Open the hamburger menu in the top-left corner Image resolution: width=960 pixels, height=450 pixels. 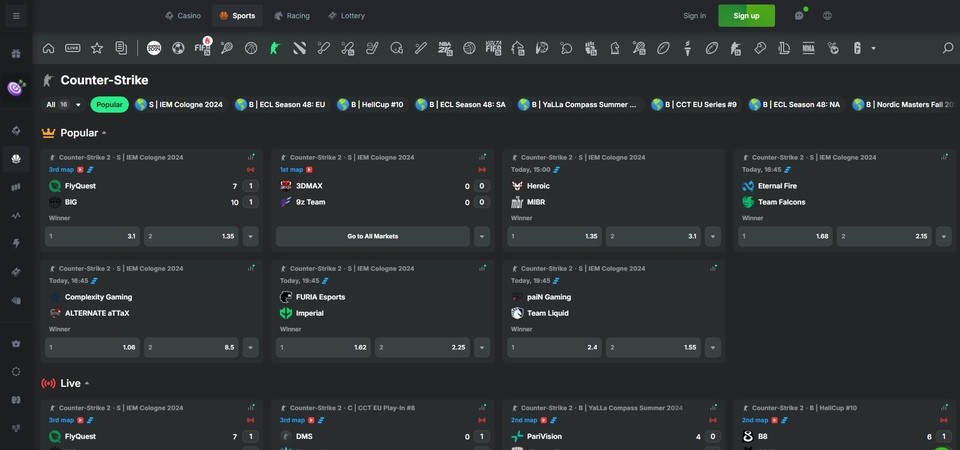16,16
